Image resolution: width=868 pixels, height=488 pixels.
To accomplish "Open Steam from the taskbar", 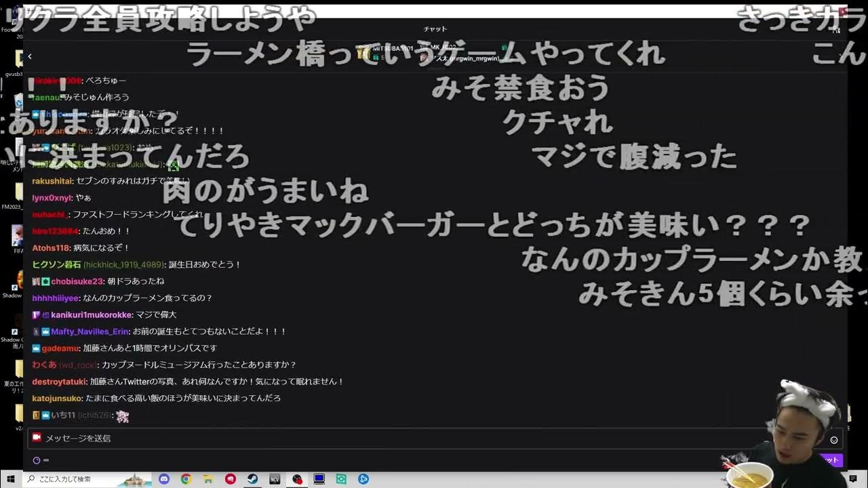I will (252, 479).
